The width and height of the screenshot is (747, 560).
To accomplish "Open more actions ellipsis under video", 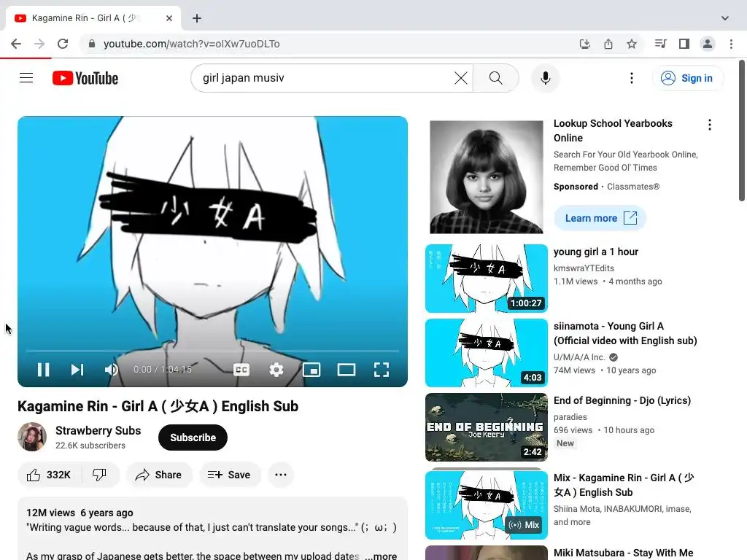I will (281, 475).
